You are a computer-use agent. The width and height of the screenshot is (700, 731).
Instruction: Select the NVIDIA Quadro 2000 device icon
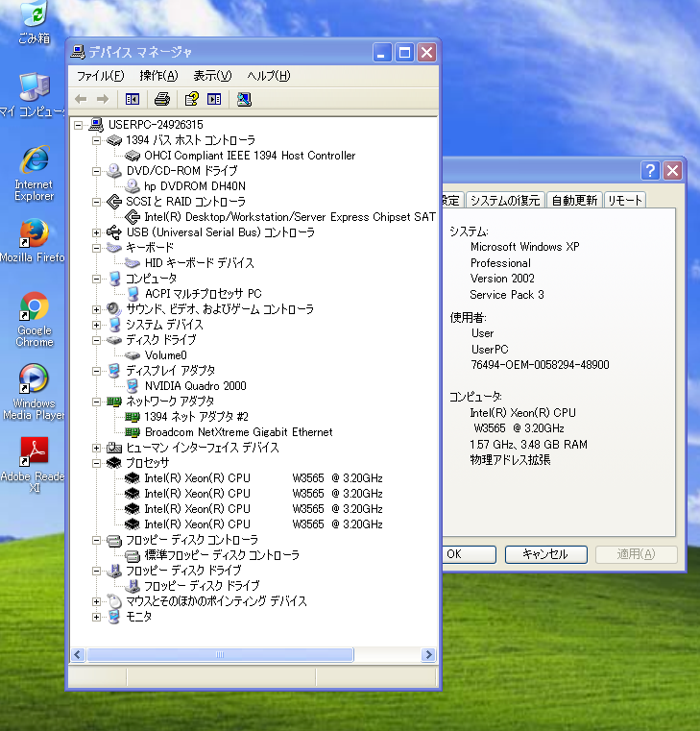coord(133,386)
